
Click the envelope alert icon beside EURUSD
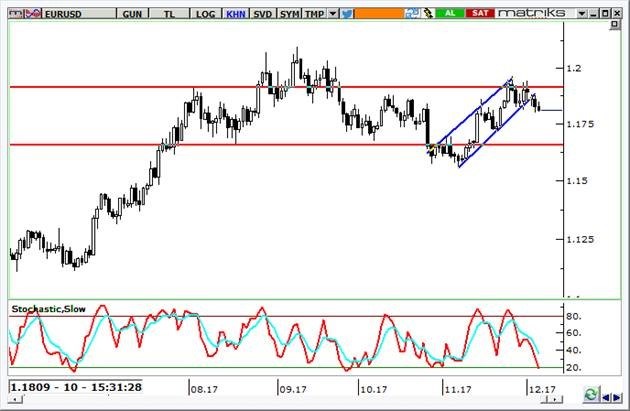pos(32,14)
